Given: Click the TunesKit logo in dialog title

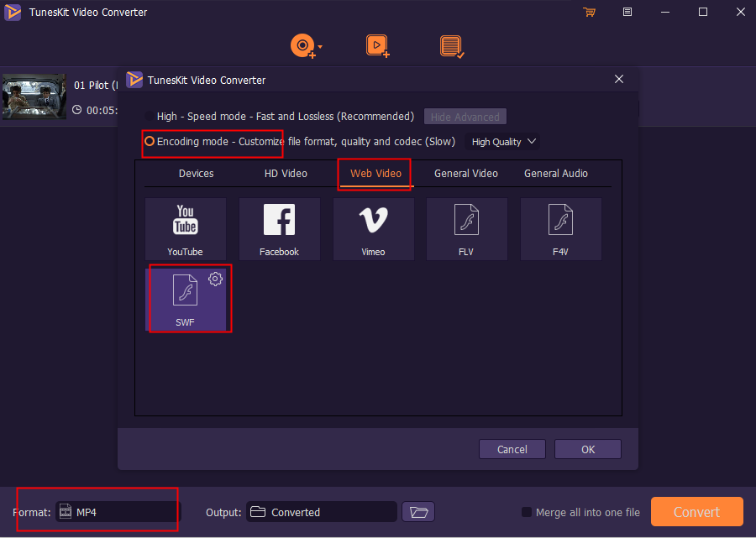Looking at the screenshot, I should click(x=134, y=80).
